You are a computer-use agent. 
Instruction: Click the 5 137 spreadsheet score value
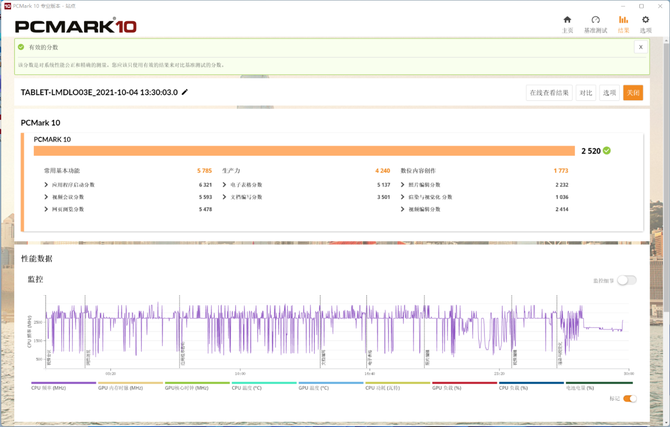383,185
